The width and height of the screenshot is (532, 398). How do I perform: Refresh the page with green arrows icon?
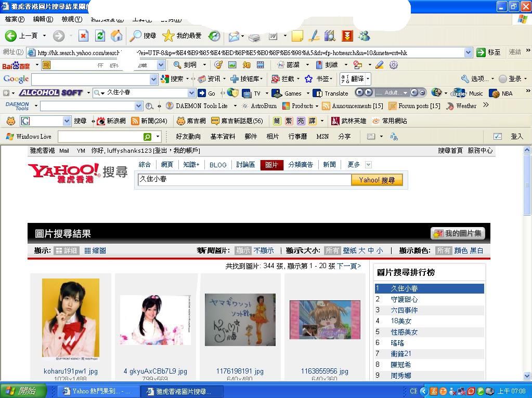(x=100, y=36)
